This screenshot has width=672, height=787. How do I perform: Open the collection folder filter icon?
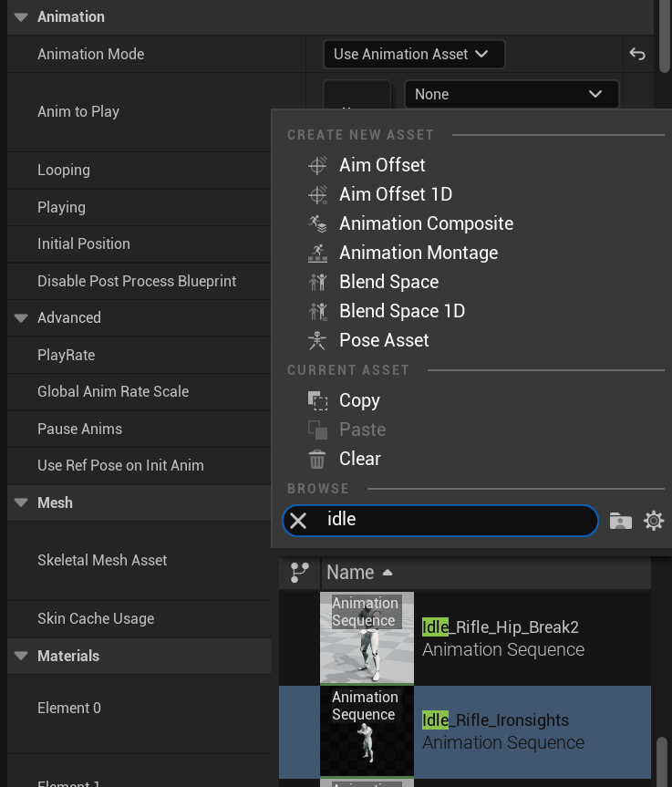[621, 521]
